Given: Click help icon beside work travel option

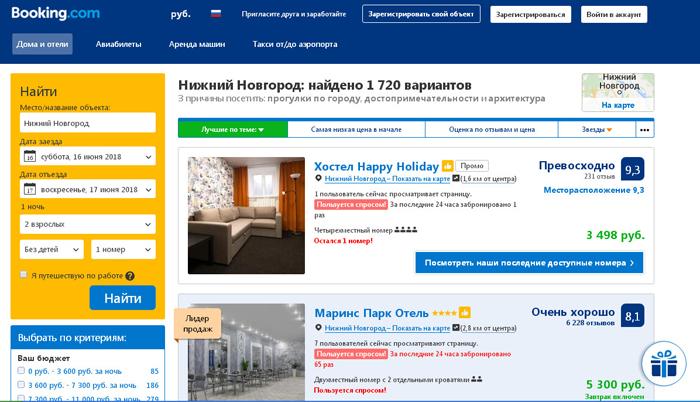Looking at the screenshot, I should (x=130, y=275).
